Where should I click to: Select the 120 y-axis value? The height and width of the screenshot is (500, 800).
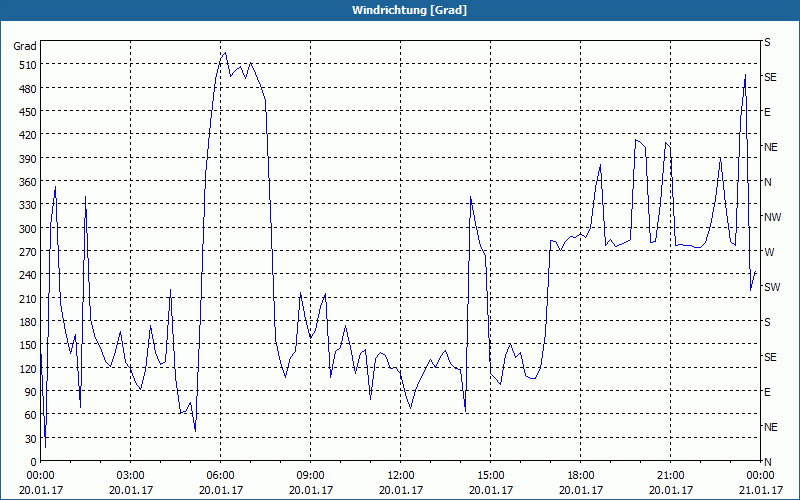tap(28, 368)
